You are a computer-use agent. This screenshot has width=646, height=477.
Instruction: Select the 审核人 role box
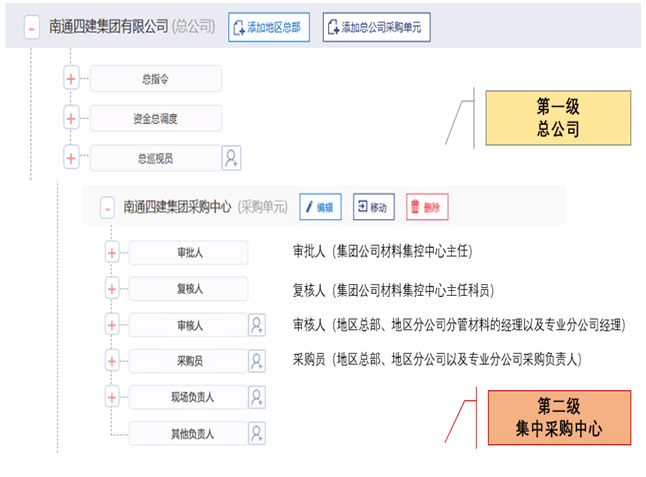pyautogui.click(x=189, y=325)
